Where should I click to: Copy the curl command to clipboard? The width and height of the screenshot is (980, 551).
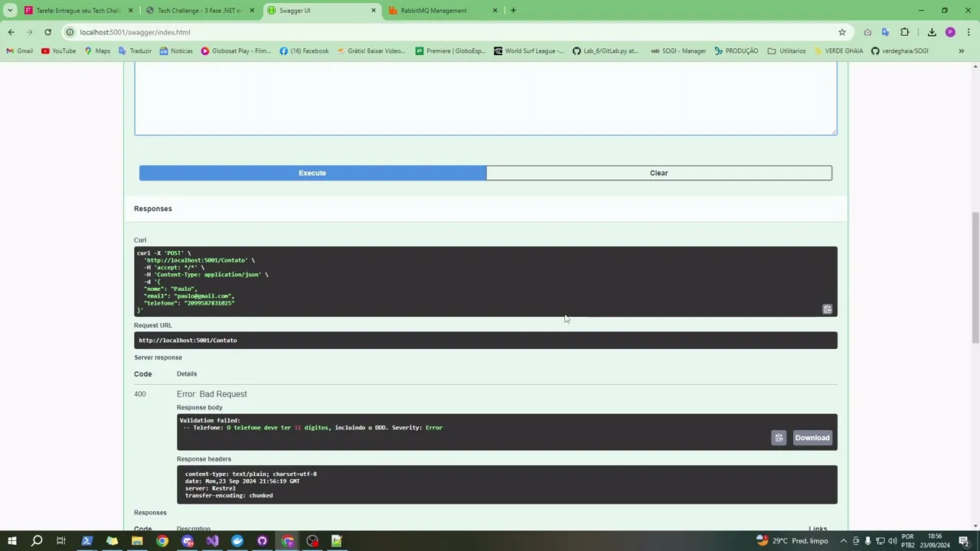827,309
